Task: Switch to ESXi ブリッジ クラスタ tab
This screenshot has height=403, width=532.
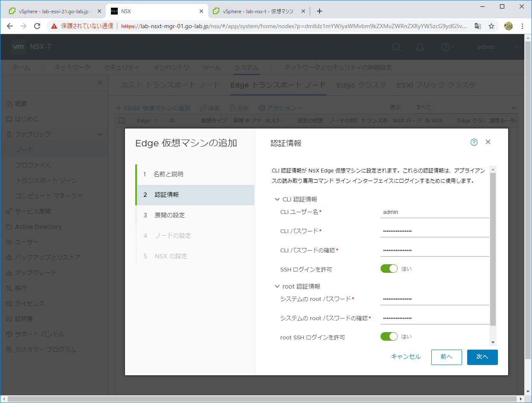Action: [x=436, y=85]
